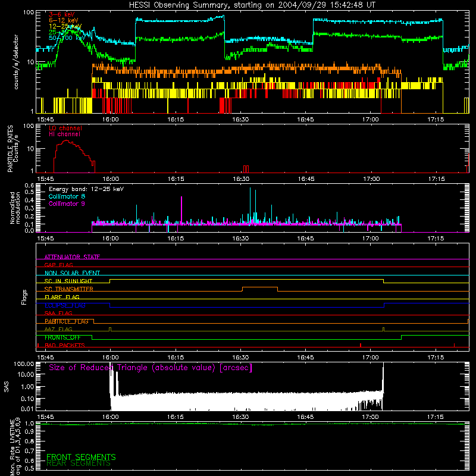Select the 6-12 keV legend entry
Viewport: 476px width, 476px height.
[x=64, y=20]
